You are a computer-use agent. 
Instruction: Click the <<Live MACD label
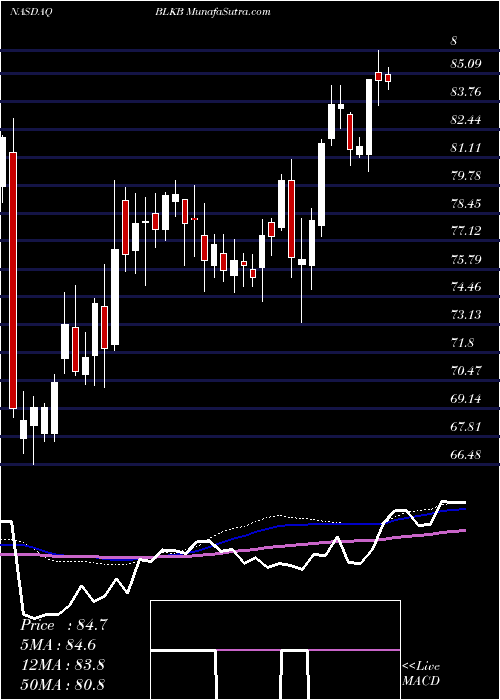click(421, 673)
